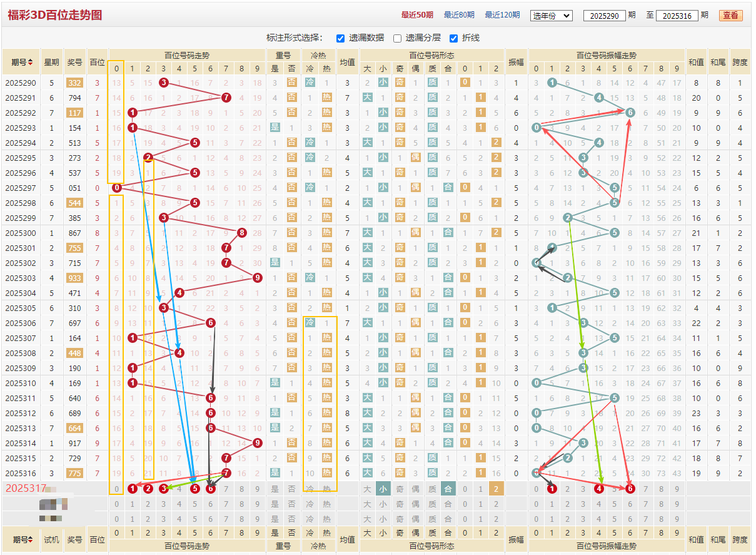The image size is (756, 555).
Task: Switch to 最近120期 view
Action: tap(502, 15)
